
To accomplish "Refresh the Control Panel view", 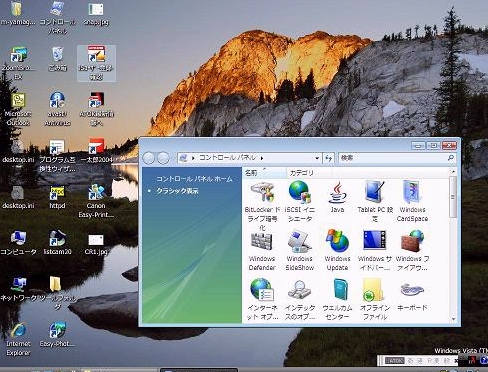I will click(x=328, y=158).
